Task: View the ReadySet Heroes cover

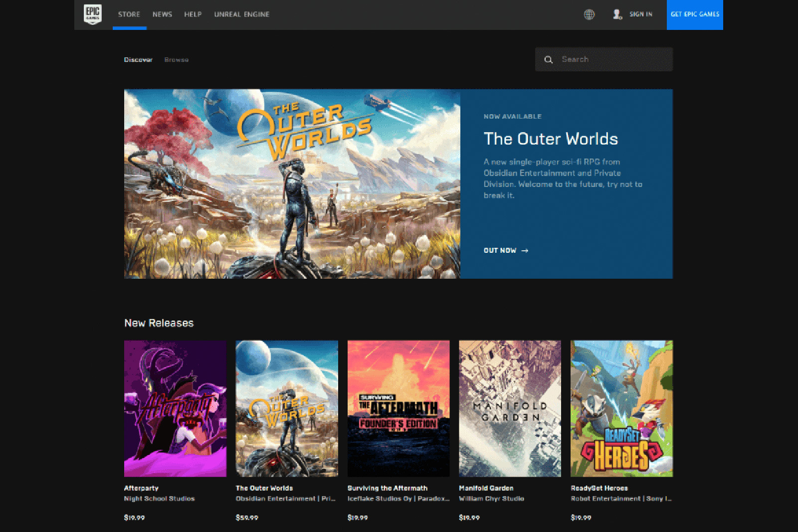Action: (x=621, y=408)
